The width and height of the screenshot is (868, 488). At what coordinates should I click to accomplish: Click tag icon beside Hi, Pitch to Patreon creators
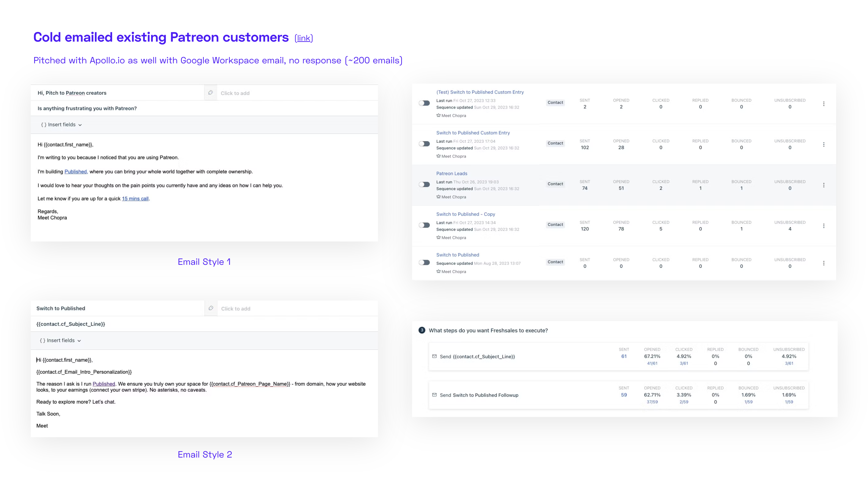click(x=210, y=93)
